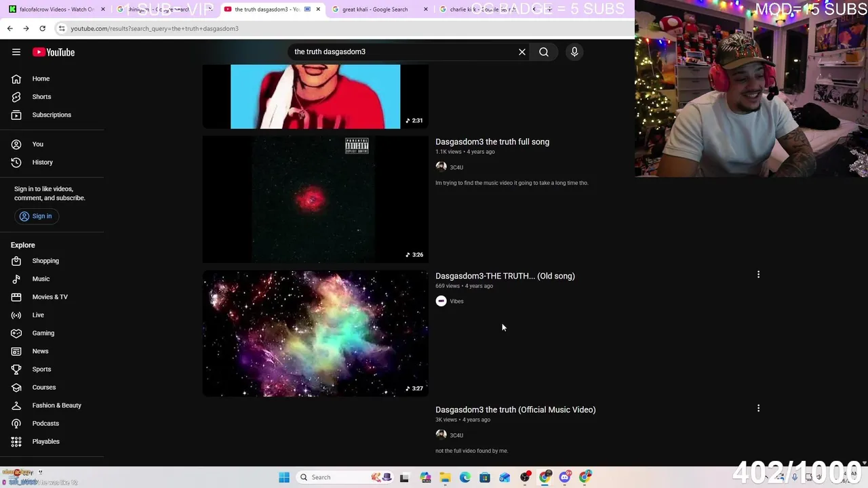Image resolution: width=868 pixels, height=488 pixels.
Task: Close the active YouTube tab
Action: tap(318, 9)
